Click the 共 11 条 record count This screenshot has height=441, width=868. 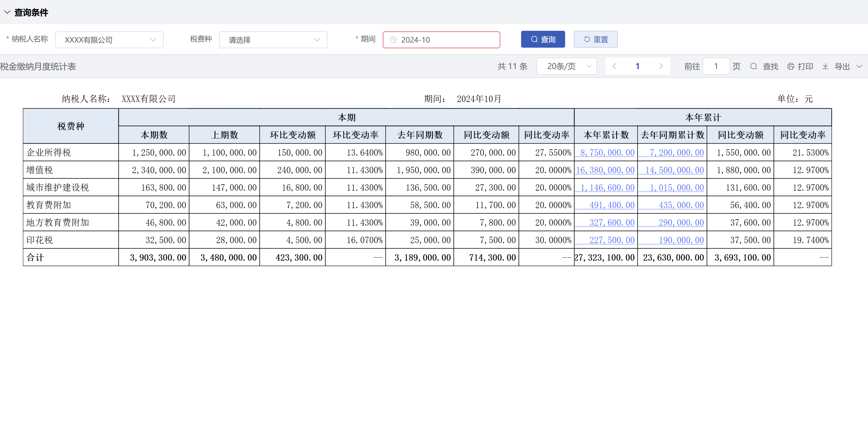512,66
